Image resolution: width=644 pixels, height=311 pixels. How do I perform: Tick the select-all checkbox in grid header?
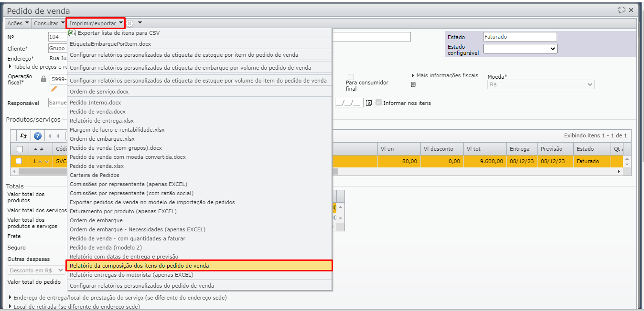tap(20, 149)
